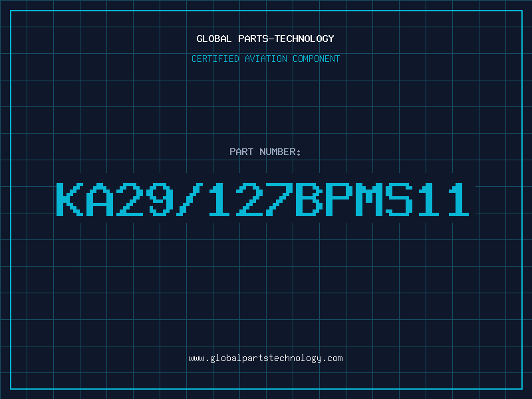Screen dimensions: 532x399
Task: Click the GLOBAL PARTS-TECHNOLOGY heading
Action: coord(265,39)
